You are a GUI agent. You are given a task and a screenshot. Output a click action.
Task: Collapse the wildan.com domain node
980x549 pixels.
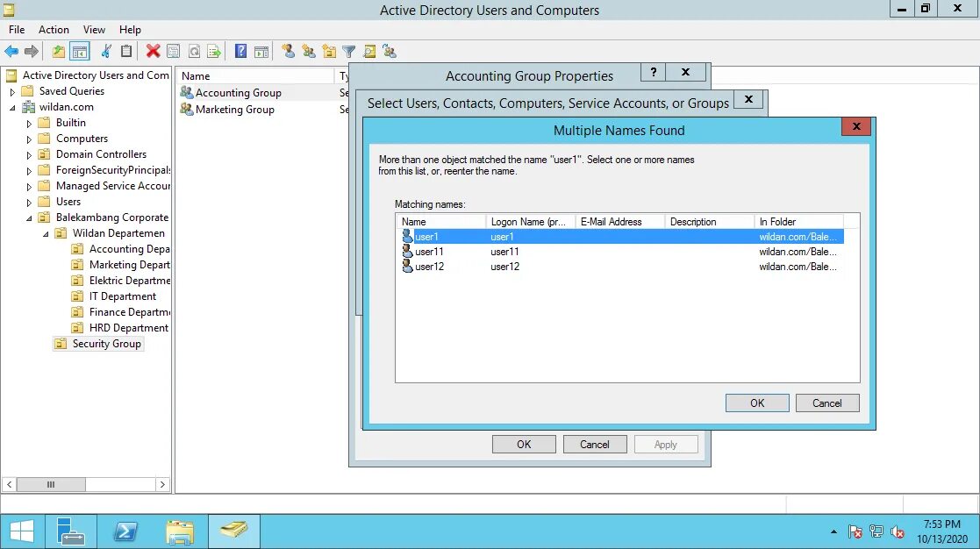12,107
